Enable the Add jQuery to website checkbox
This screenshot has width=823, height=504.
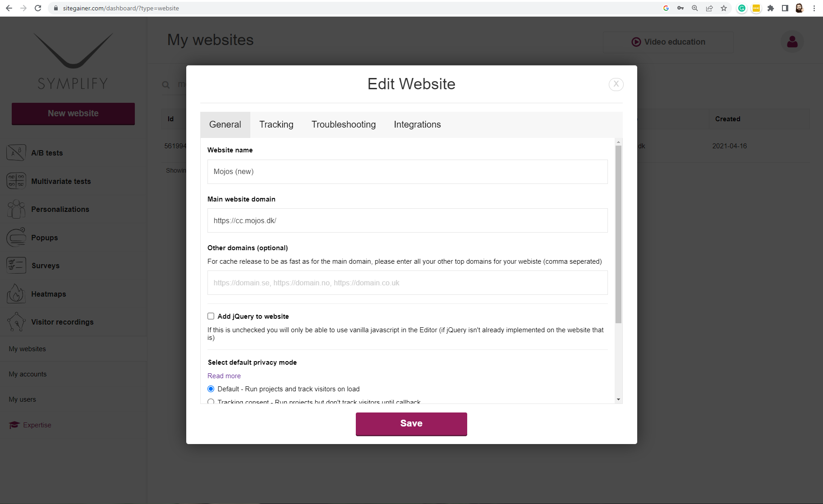pyautogui.click(x=211, y=316)
